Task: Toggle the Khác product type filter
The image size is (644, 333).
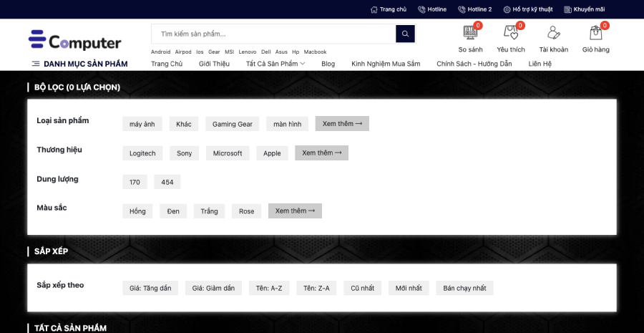Action: pos(184,124)
